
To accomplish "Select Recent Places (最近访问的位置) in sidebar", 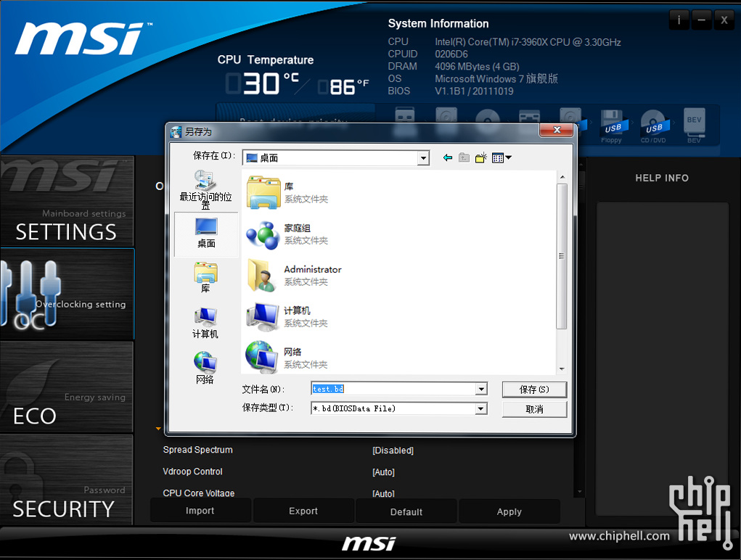I will [x=205, y=190].
